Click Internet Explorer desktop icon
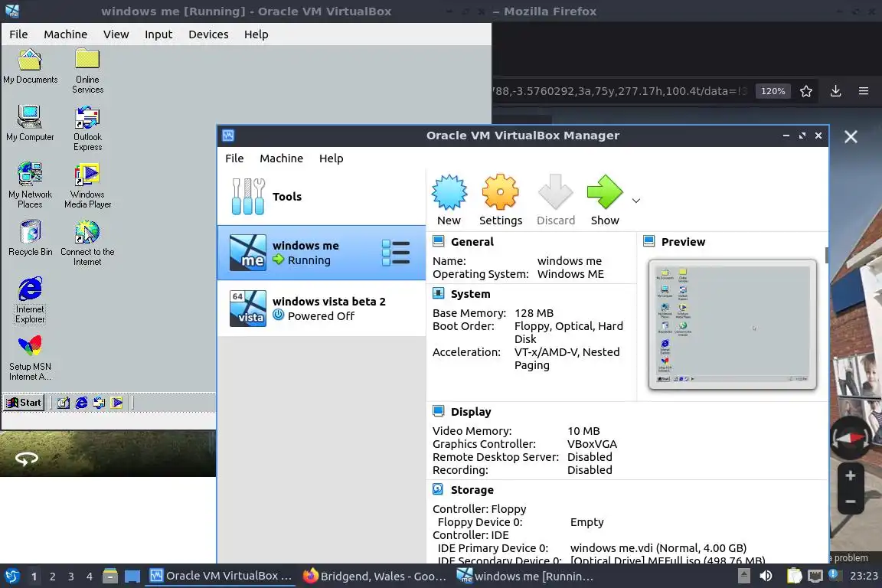The image size is (882, 588). click(30, 300)
